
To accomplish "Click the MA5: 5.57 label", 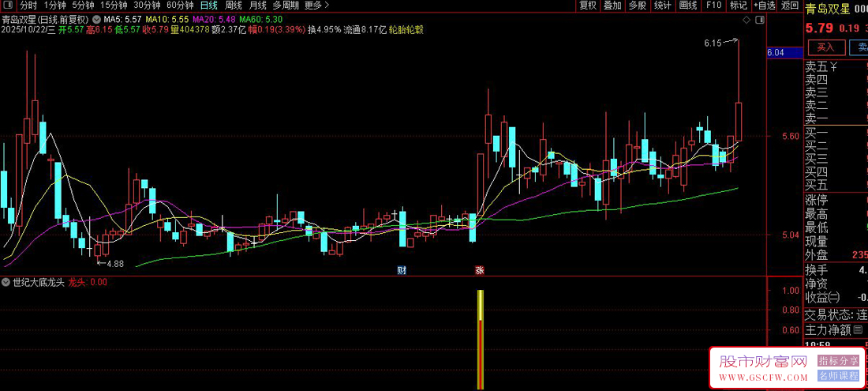I will click(x=122, y=20).
